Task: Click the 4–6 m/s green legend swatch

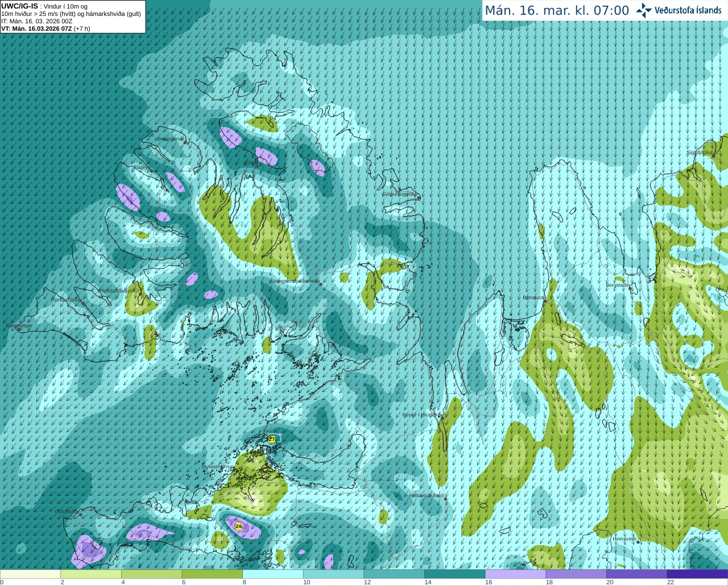Action: click(151, 574)
